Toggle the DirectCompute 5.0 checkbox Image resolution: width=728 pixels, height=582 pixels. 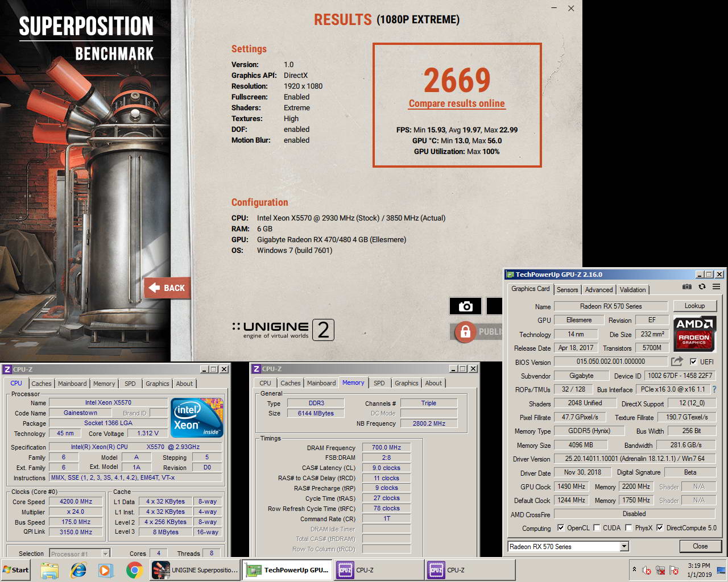tap(660, 527)
